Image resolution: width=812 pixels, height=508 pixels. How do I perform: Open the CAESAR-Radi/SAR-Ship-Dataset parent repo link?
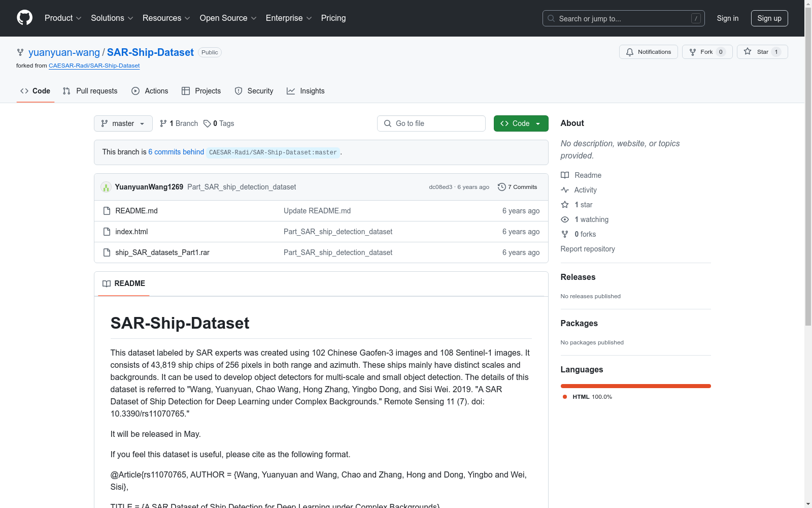94,66
